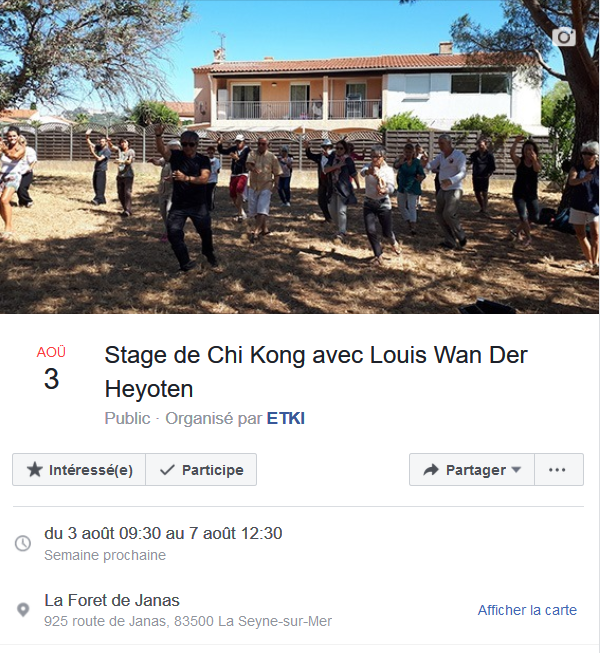Click the event date range text
The height and width of the screenshot is (653, 600).
[x=163, y=533]
